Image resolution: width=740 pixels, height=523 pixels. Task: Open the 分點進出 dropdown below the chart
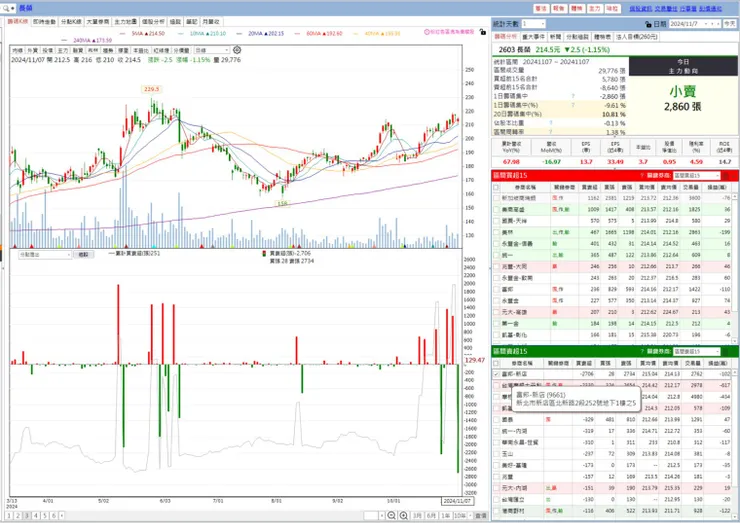[x=45, y=254]
